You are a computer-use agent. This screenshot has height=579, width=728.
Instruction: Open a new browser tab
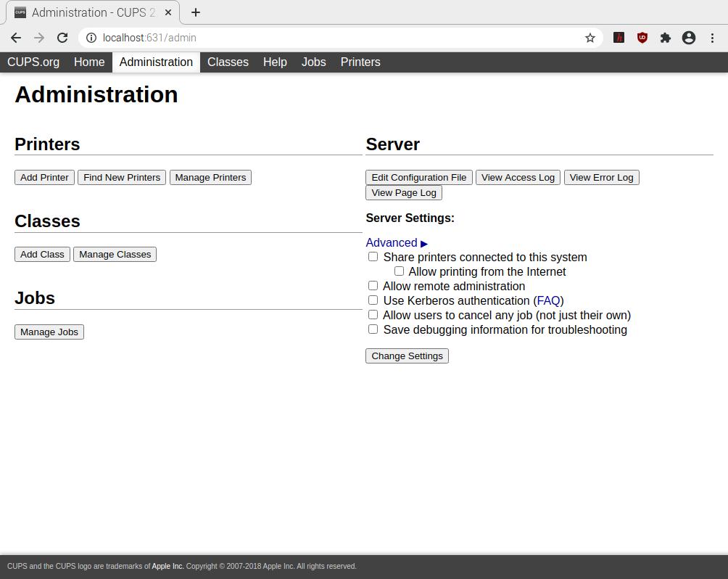point(196,12)
